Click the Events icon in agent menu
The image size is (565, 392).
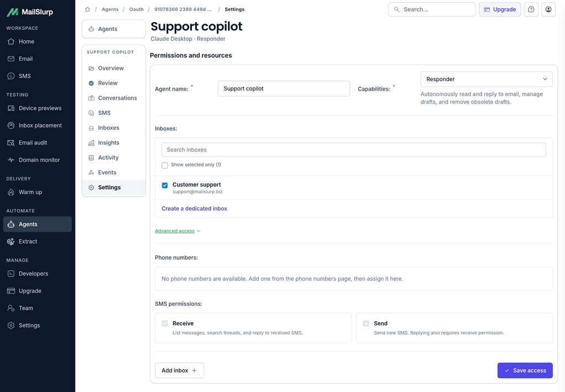click(x=91, y=173)
